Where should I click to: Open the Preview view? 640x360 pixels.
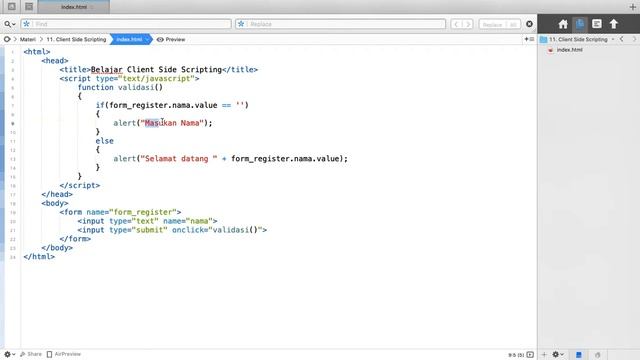coord(171,40)
